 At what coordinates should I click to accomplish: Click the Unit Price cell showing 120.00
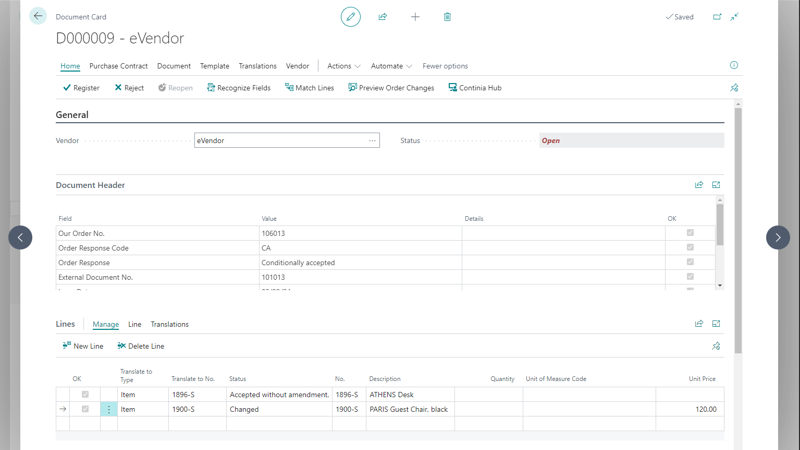pyautogui.click(x=689, y=409)
